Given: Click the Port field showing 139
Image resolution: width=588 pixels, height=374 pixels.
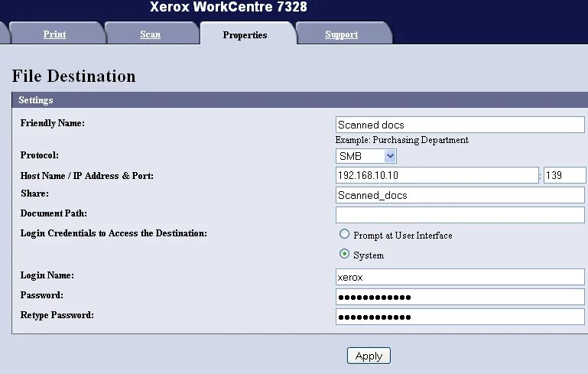Looking at the screenshot, I should click(x=565, y=175).
